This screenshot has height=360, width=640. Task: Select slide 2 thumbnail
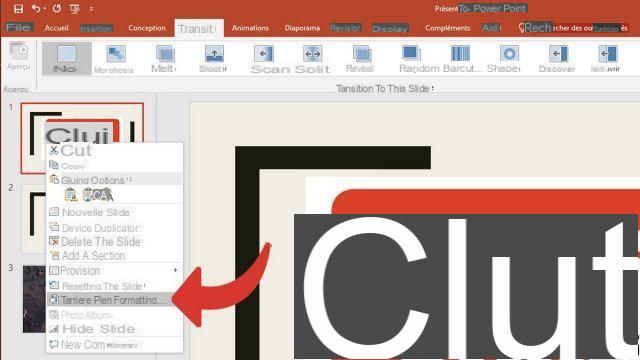coord(33,219)
